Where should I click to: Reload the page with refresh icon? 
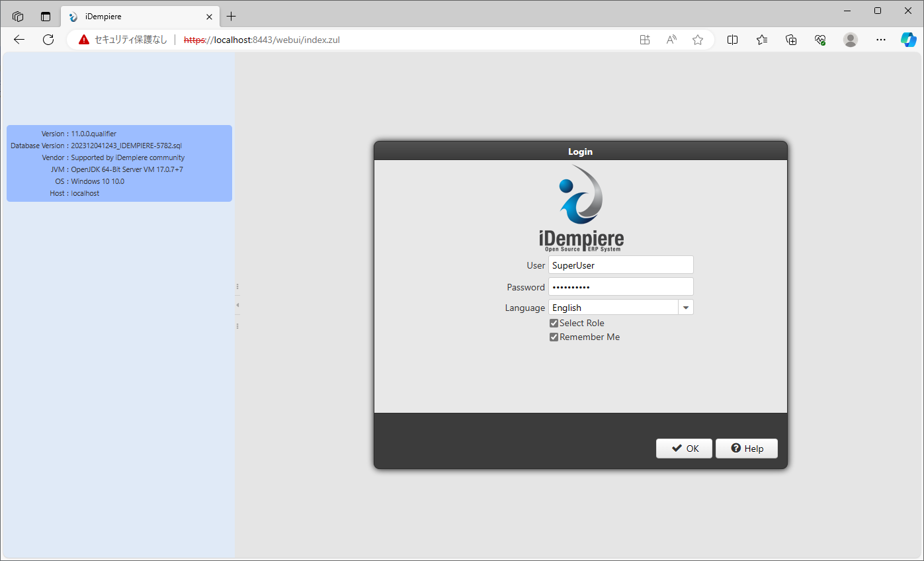[48, 40]
